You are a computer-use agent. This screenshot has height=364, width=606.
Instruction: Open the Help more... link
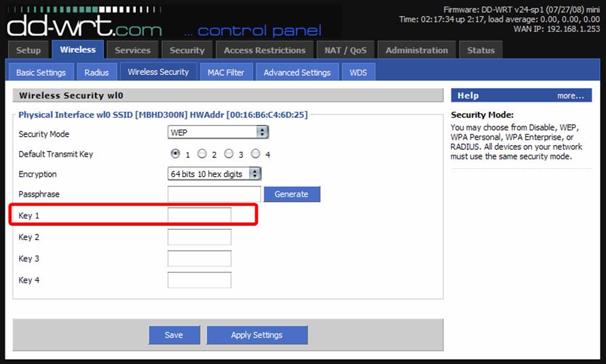click(x=570, y=96)
